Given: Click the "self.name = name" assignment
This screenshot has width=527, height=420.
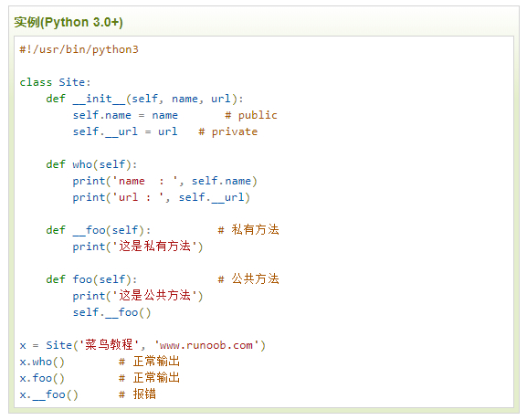Looking at the screenshot, I should click(x=125, y=115).
